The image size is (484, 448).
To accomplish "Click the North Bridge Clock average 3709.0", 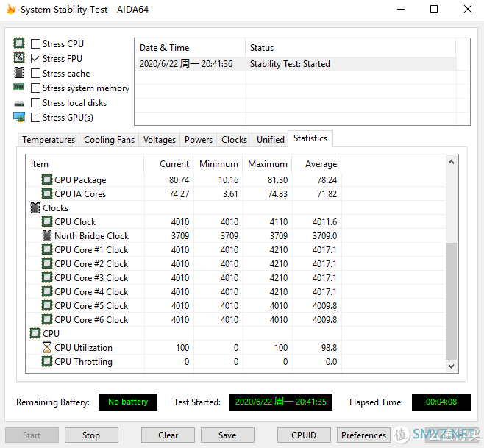I will pyautogui.click(x=324, y=236).
